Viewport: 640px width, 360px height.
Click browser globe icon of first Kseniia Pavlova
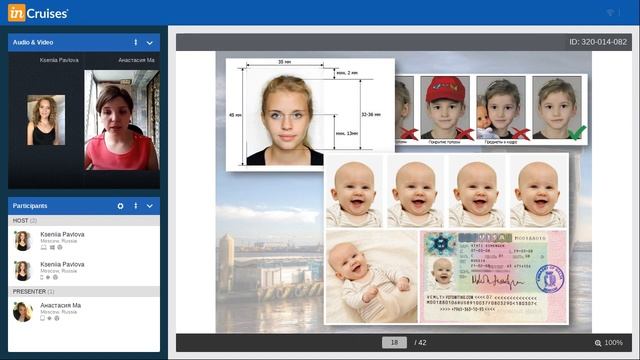coord(60,247)
